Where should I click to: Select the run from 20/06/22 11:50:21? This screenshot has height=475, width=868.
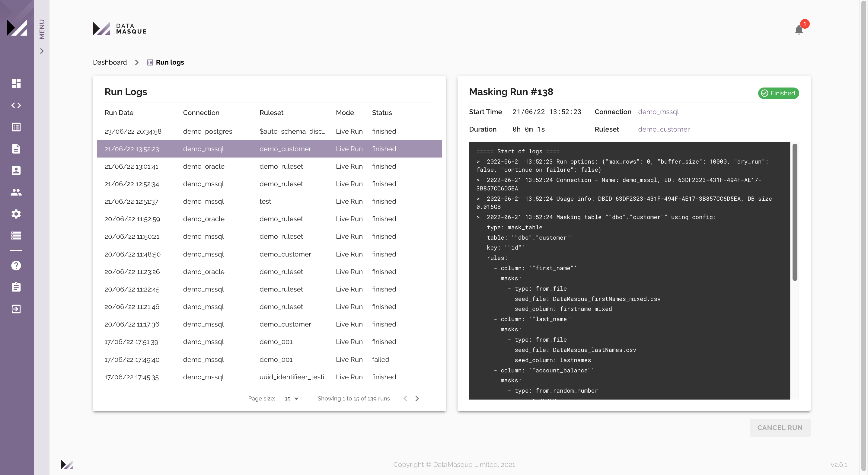pos(269,237)
